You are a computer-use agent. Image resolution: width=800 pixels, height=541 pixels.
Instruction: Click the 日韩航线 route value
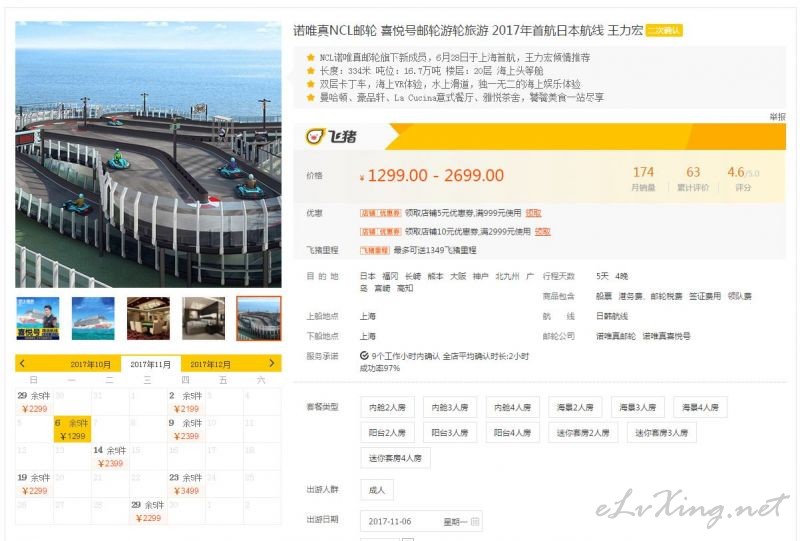pyautogui.click(x=612, y=316)
